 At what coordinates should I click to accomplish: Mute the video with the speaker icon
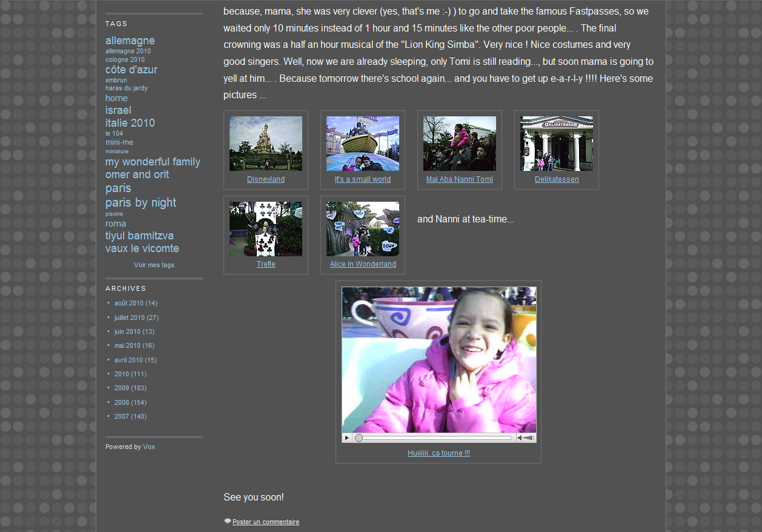tap(521, 437)
